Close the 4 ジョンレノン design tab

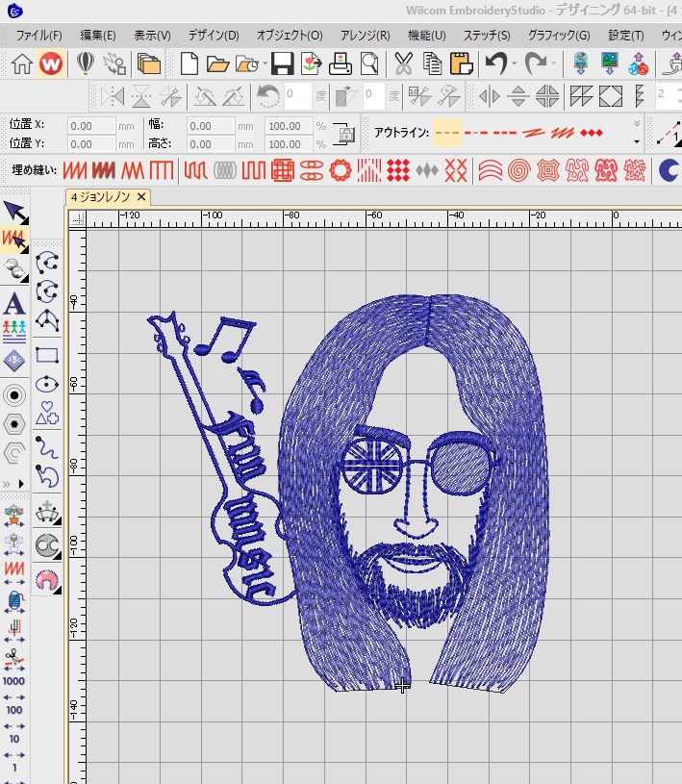pos(141,197)
